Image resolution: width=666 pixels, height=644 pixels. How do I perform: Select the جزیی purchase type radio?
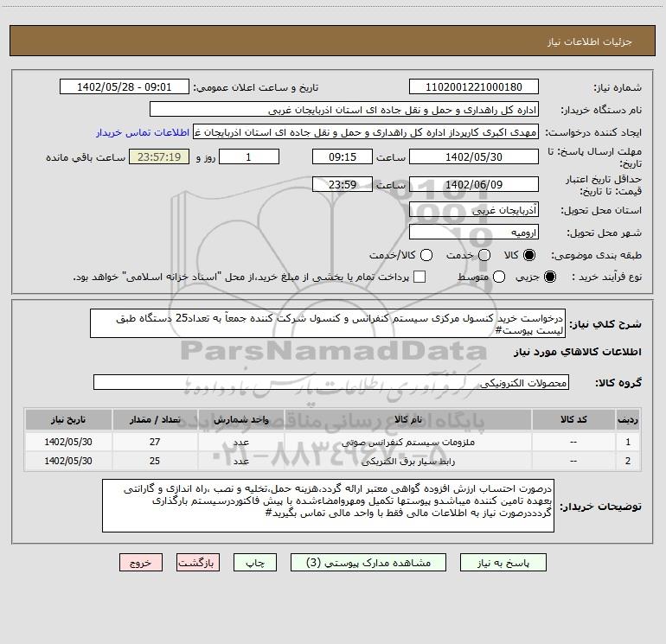tap(550, 277)
